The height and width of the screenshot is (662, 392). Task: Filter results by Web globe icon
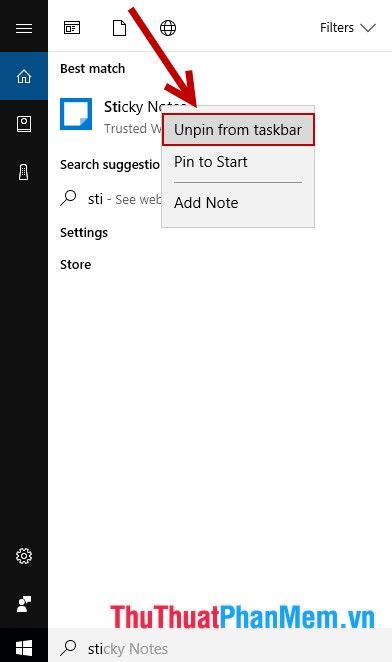(168, 28)
